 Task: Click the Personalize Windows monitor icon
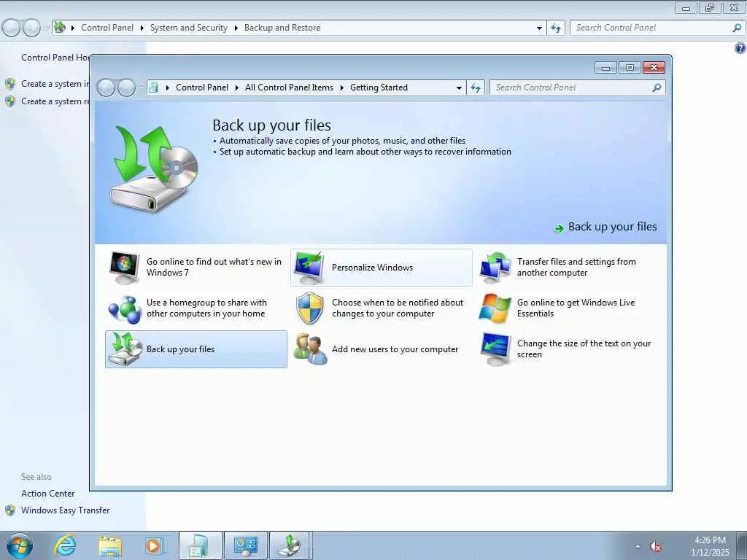pyautogui.click(x=309, y=268)
